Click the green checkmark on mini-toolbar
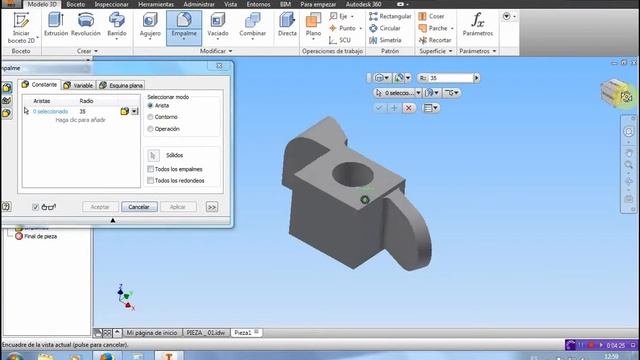The image size is (640, 360). [379, 108]
